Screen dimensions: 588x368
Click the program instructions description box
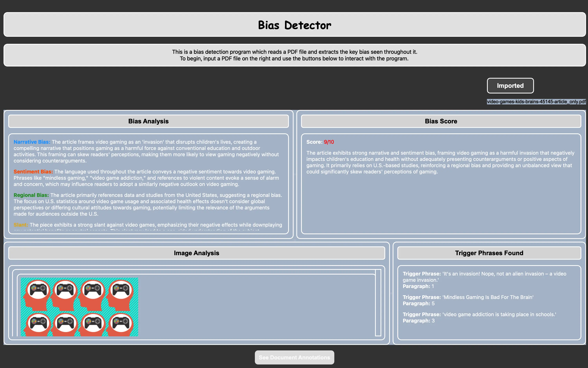click(x=294, y=55)
